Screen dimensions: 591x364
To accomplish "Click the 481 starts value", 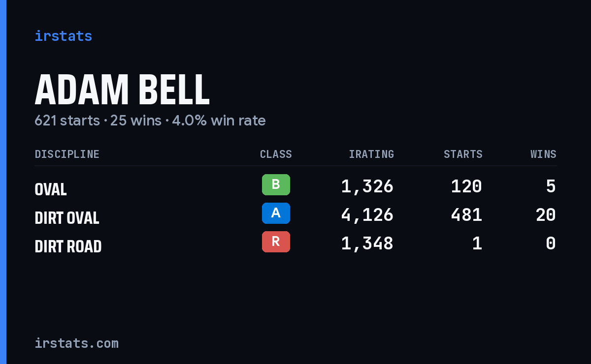I will coord(466,215).
